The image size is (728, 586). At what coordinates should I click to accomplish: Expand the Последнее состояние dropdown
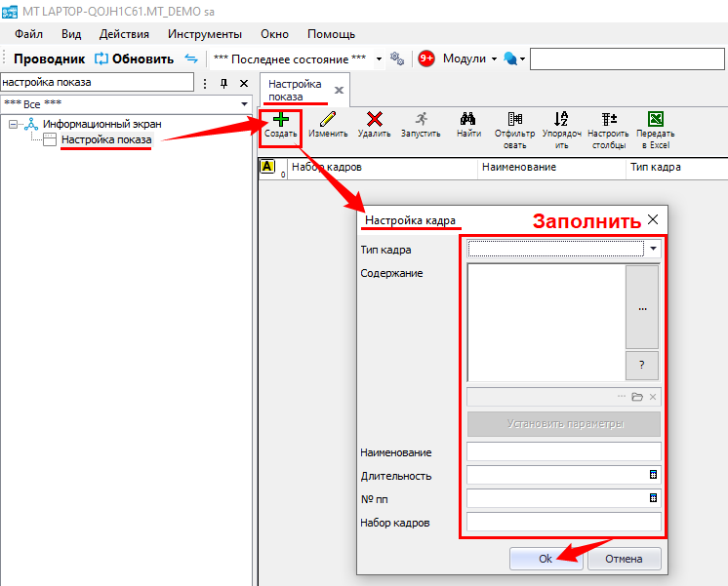[x=379, y=59]
